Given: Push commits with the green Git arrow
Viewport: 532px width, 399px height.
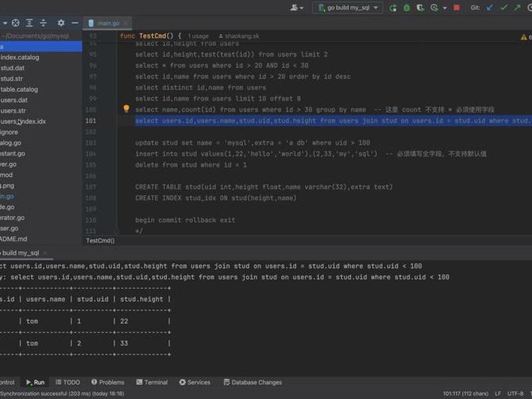Looking at the screenshot, I should click(517, 7).
